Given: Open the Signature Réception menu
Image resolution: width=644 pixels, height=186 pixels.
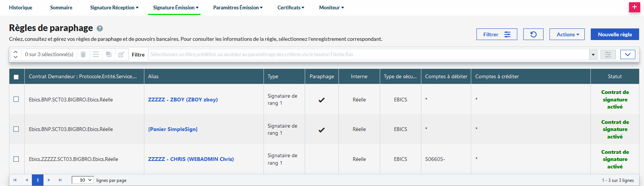Looking at the screenshot, I should (x=114, y=7).
